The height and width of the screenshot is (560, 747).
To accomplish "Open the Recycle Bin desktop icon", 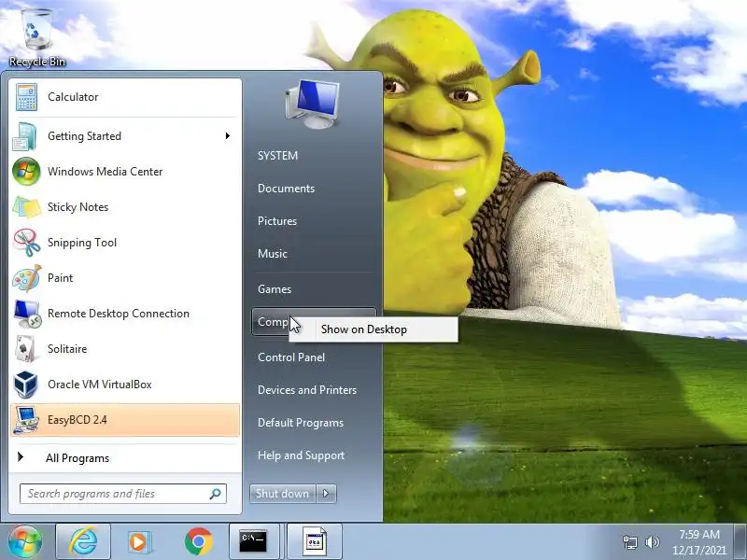I will pos(36,37).
